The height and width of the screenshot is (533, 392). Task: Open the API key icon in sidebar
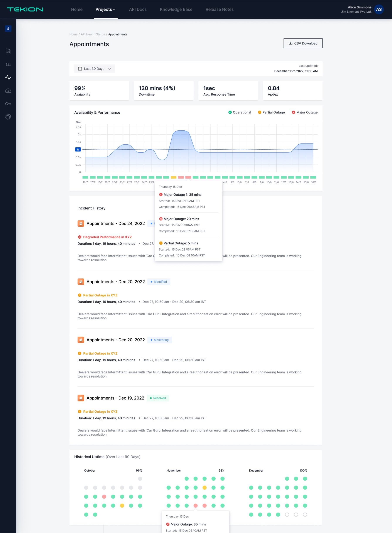click(8, 104)
